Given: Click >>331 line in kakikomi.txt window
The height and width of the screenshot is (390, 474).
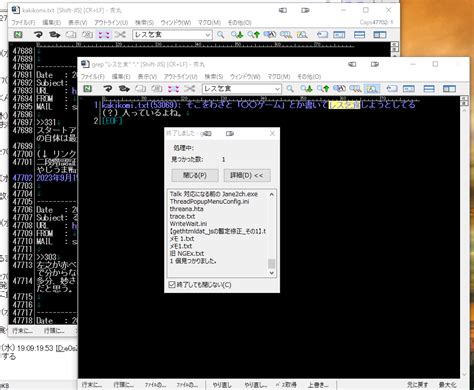Looking at the screenshot, I should [x=46, y=122].
